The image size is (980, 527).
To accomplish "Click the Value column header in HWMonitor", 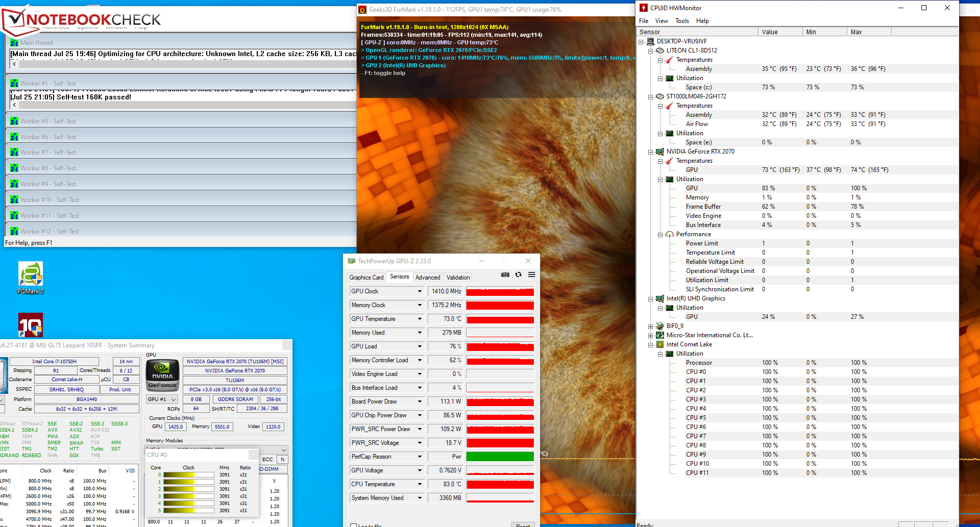I will [x=780, y=32].
